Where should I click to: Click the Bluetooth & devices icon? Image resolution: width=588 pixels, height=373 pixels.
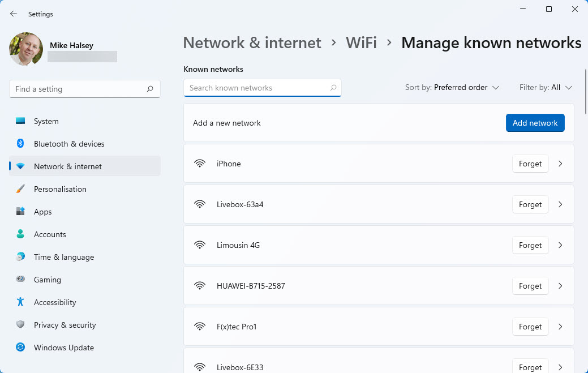click(20, 144)
